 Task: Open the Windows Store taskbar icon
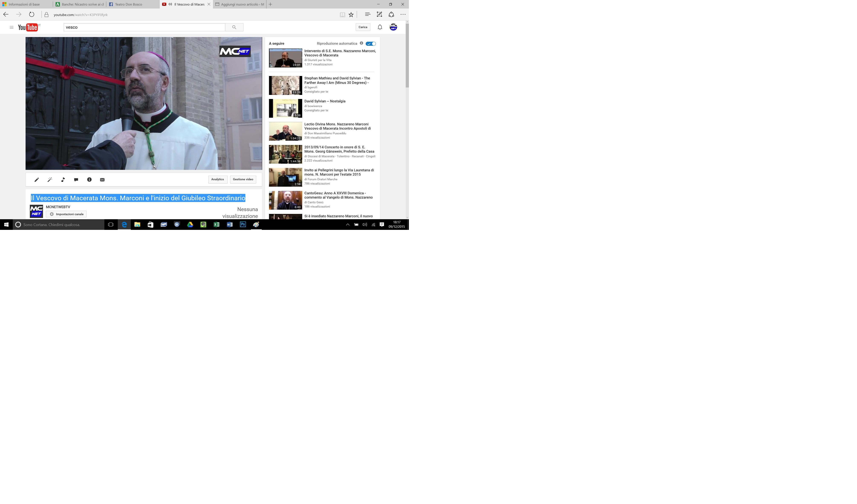[x=150, y=225]
